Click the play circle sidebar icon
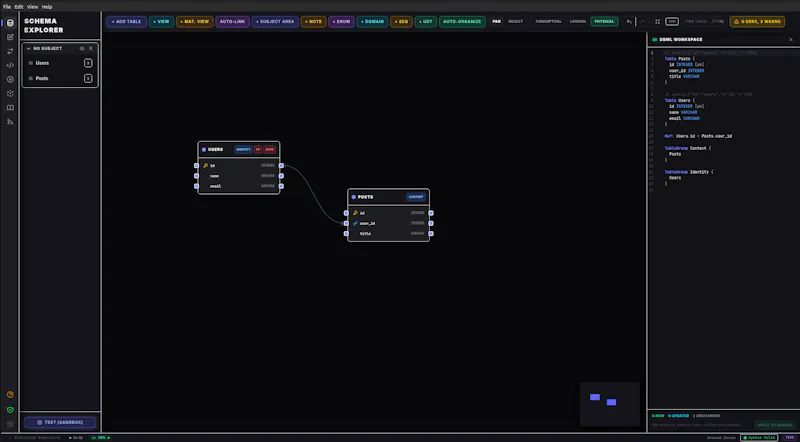Viewport: 800px width, 442px height. point(10,80)
